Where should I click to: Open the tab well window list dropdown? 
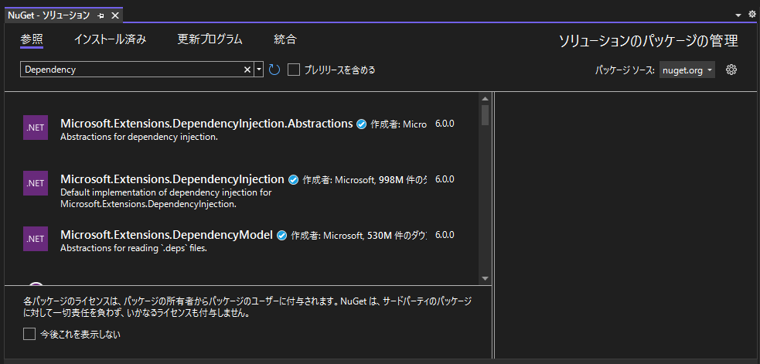(x=738, y=16)
